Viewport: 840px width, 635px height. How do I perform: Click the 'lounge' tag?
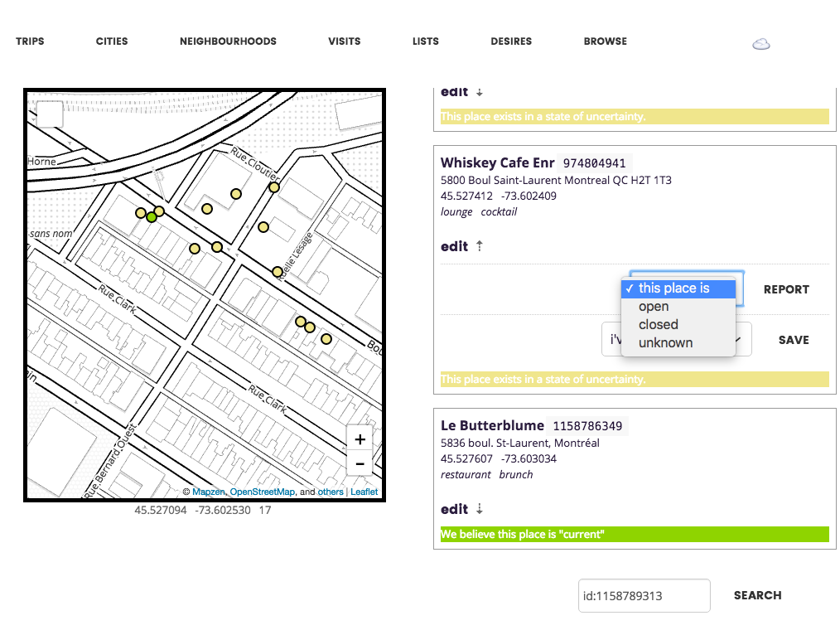click(x=456, y=211)
